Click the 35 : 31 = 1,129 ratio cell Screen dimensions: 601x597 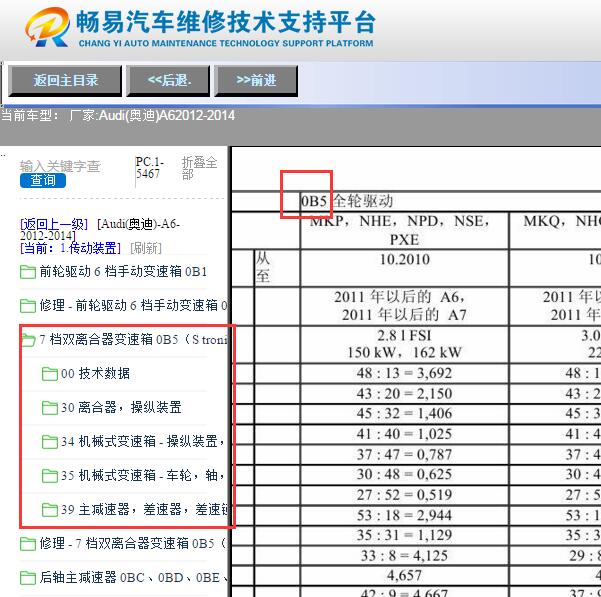pyautogui.click(x=404, y=535)
